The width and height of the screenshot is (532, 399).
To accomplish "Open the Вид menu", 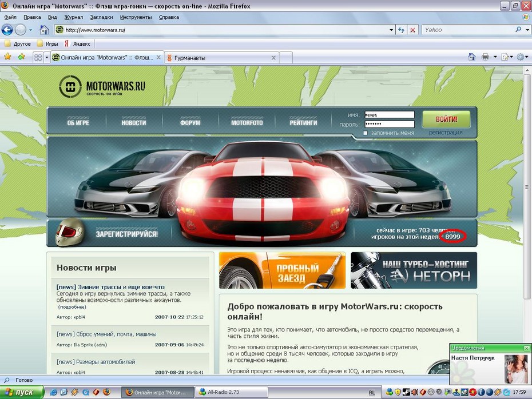I will [52, 17].
